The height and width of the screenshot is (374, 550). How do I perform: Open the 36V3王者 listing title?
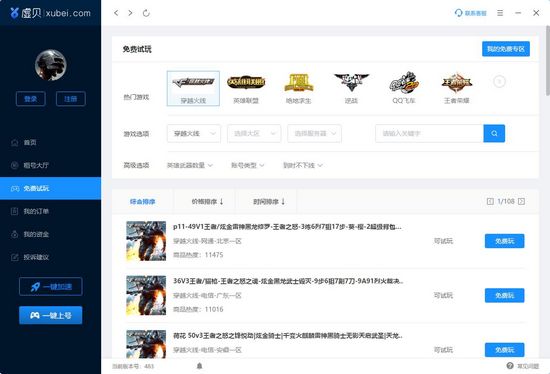pos(288,281)
